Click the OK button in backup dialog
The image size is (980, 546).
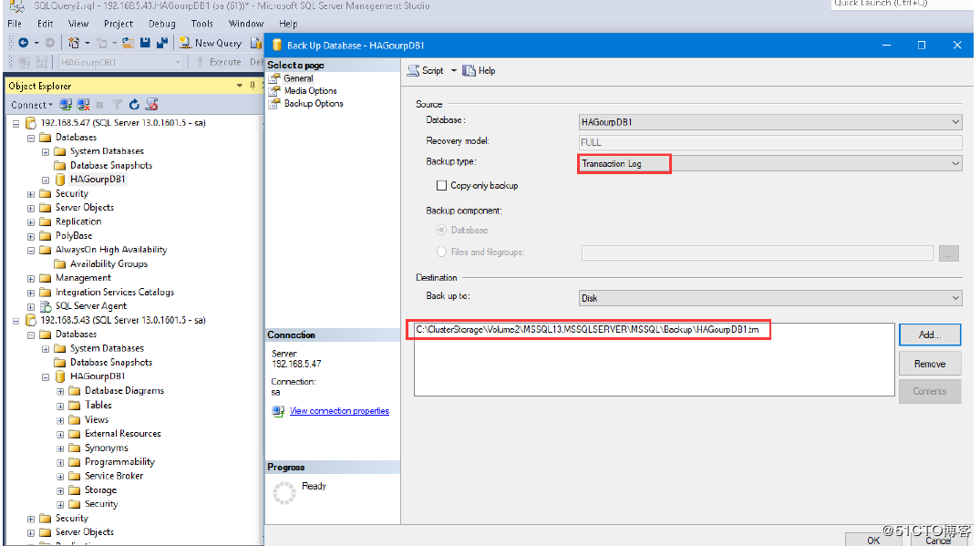coord(873,540)
